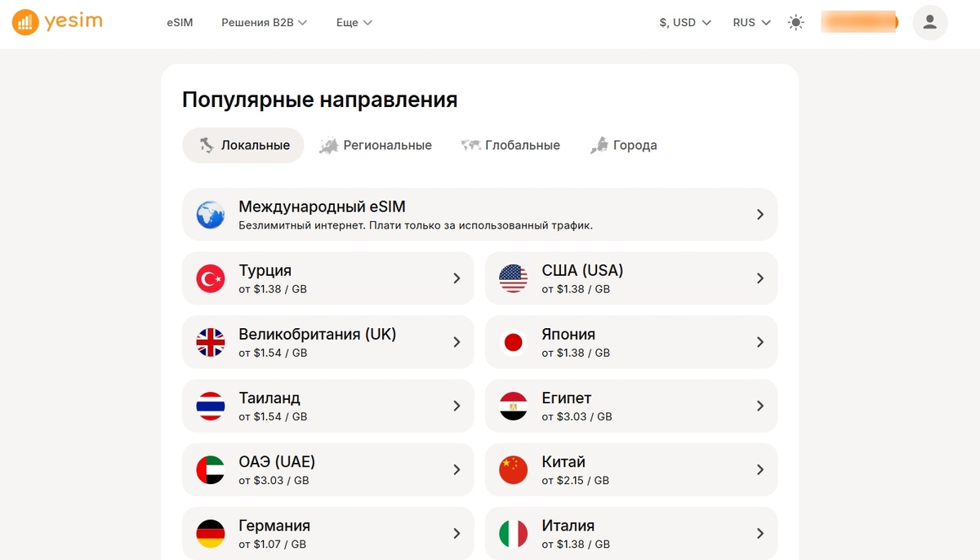Image resolution: width=980 pixels, height=560 pixels.
Task: Switch to the Региональные tab
Action: click(376, 144)
